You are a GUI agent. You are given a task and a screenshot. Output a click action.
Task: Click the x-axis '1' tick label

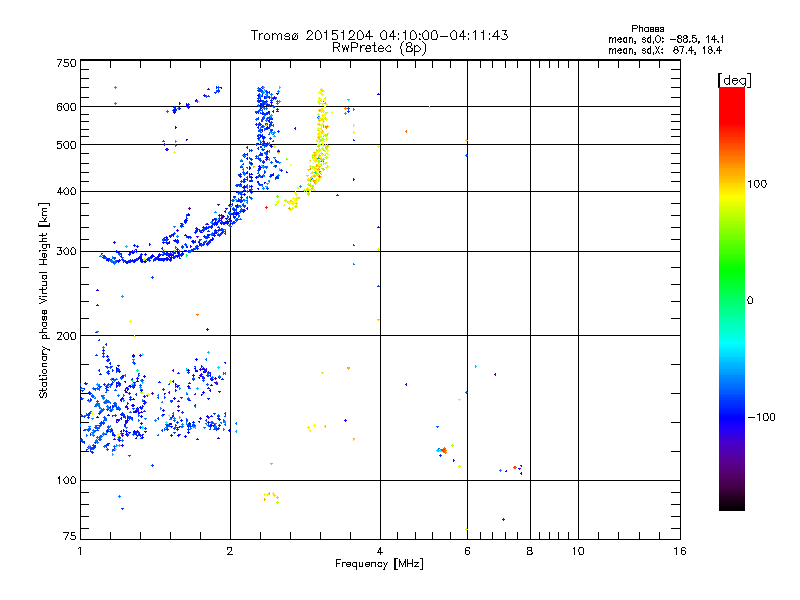80,551
